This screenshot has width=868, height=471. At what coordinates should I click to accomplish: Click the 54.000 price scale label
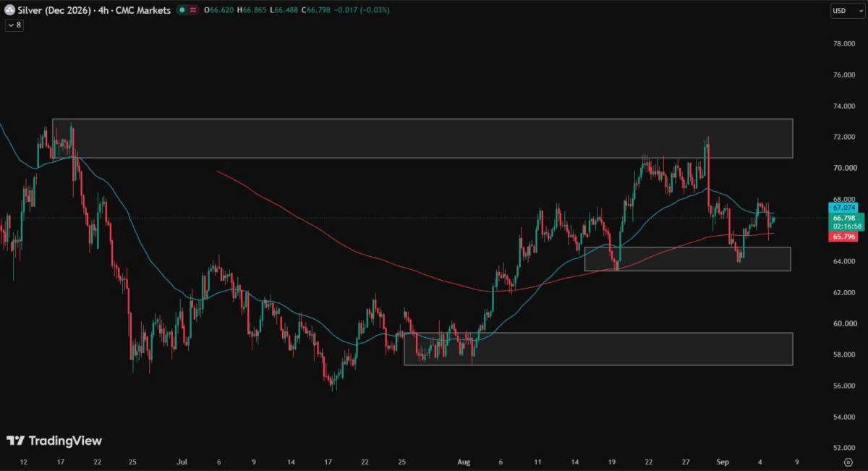pos(843,417)
